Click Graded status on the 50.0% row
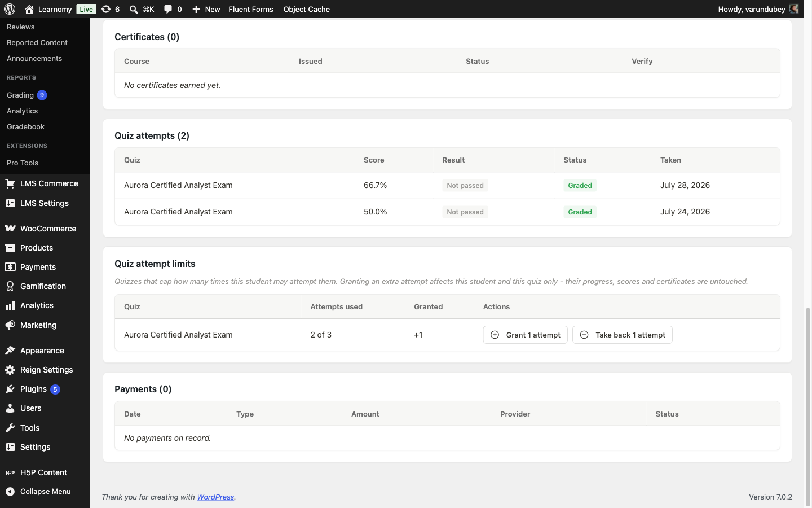Image resolution: width=812 pixels, height=508 pixels. (x=580, y=212)
